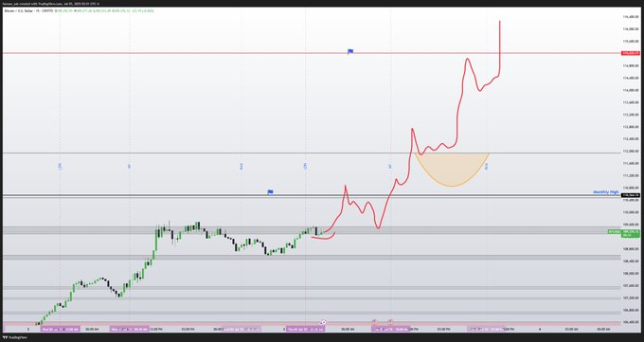Screen dimensions: 644x342
Task: Click the 116,000.00 price axis label
Action: pos(631,28)
